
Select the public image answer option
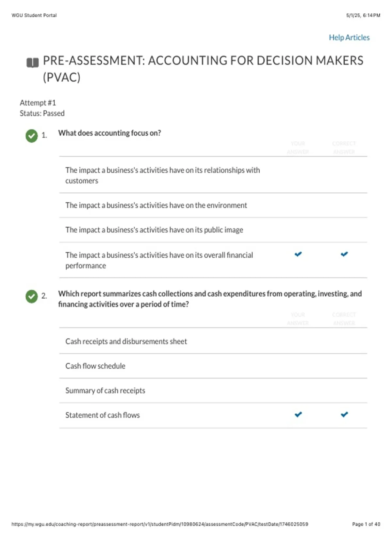point(154,230)
